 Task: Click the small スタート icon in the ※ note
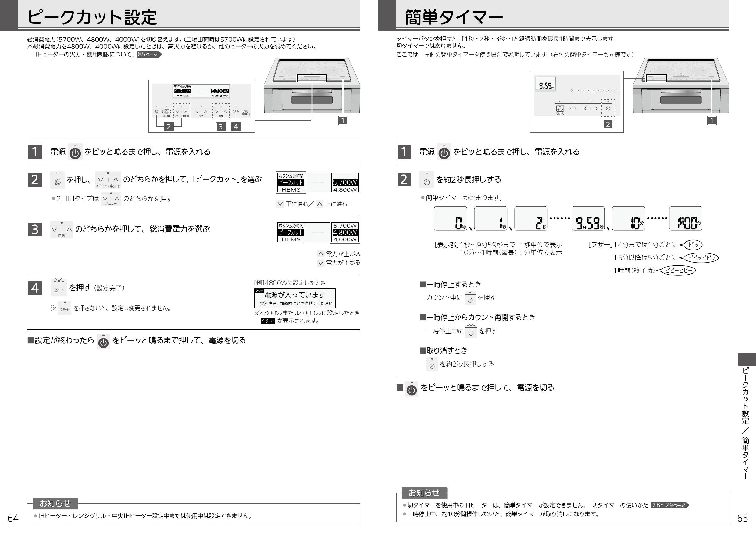[x=65, y=308]
